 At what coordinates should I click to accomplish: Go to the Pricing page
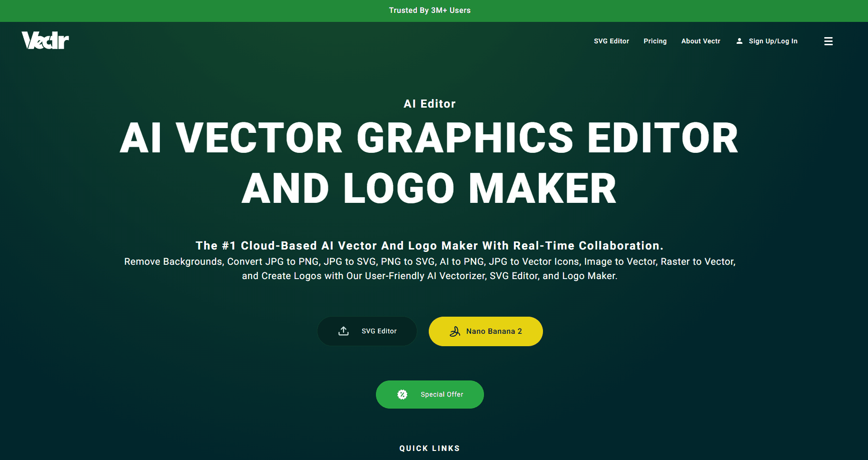pos(655,41)
